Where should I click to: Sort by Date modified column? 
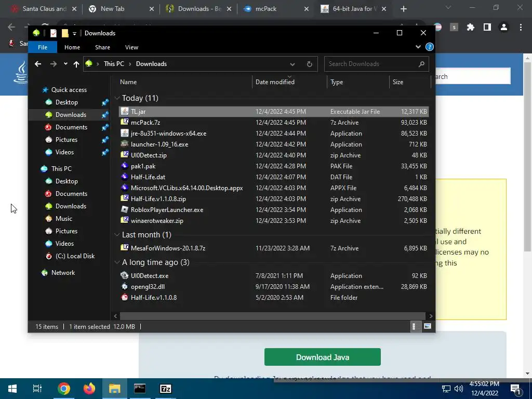[x=289, y=82]
